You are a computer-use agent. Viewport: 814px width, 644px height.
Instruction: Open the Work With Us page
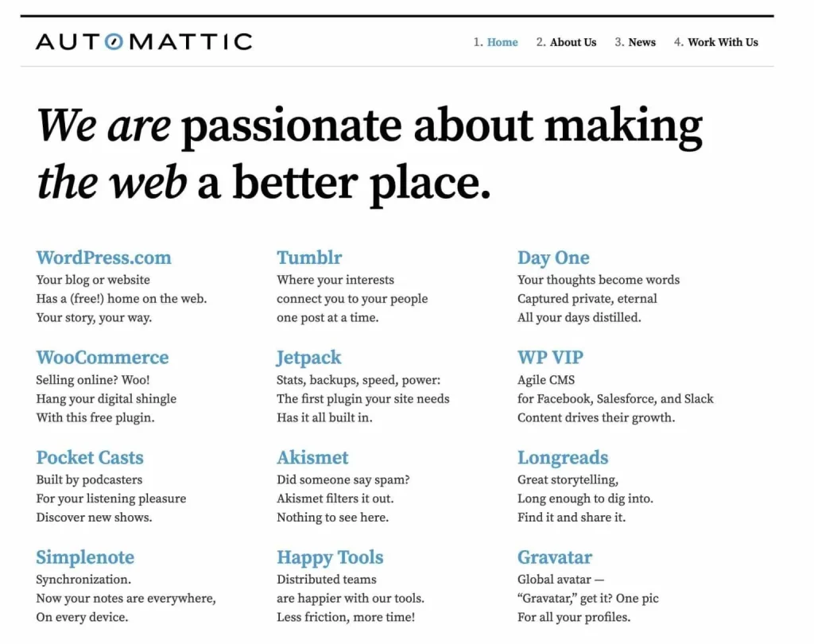pyautogui.click(x=723, y=42)
